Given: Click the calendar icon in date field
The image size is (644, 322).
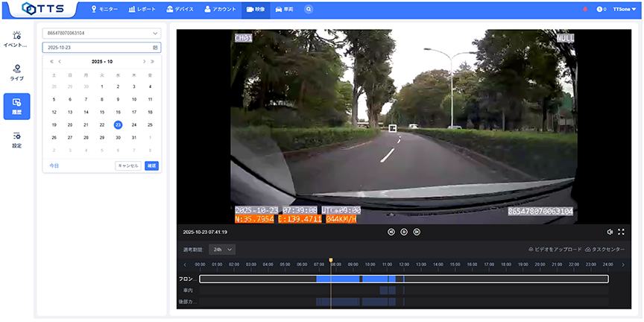Looking at the screenshot, I should [155, 47].
